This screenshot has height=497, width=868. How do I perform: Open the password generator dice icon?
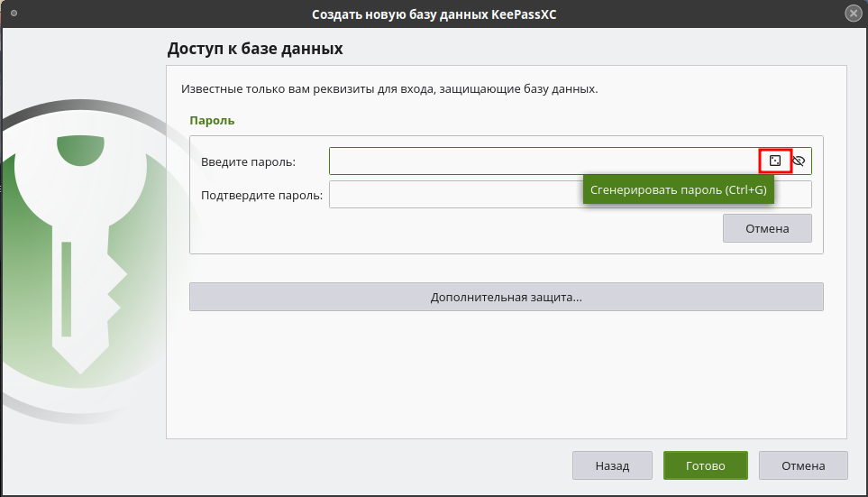click(775, 161)
